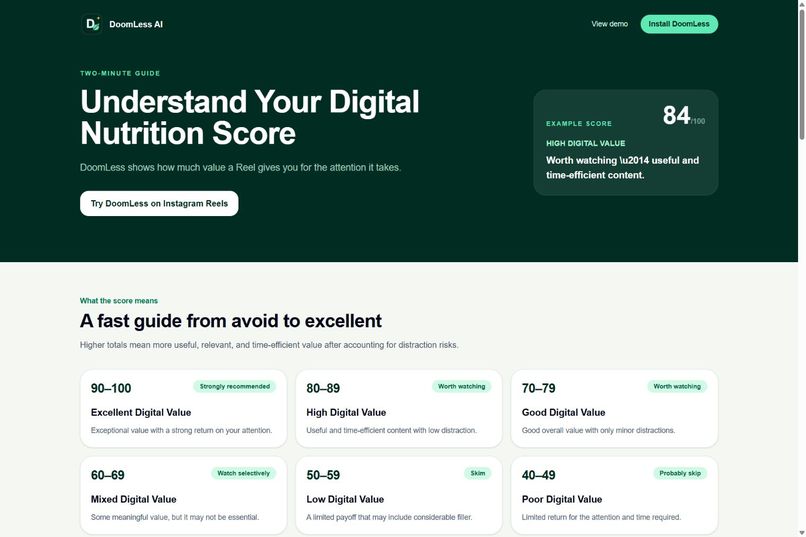Image resolution: width=806 pixels, height=537 pixels.
Task: Click the Understand Your Digital Nutrition Score heading
Action: [250, 117]
